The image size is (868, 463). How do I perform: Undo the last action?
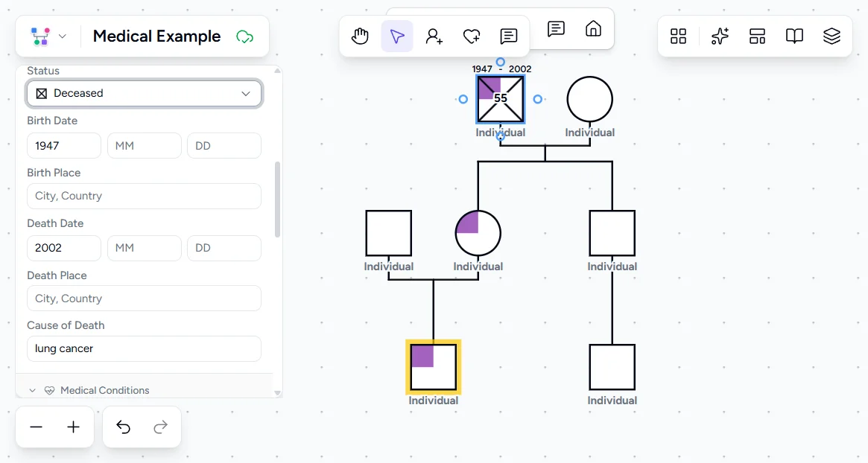123,427
